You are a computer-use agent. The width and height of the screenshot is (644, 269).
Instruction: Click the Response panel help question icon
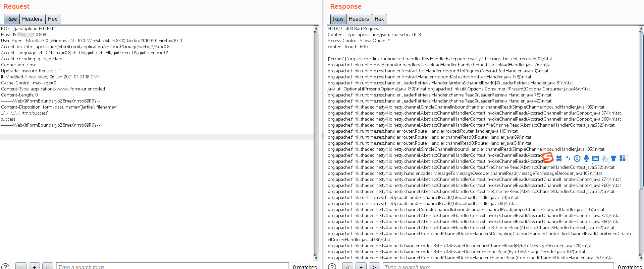(x=332, y=267)
